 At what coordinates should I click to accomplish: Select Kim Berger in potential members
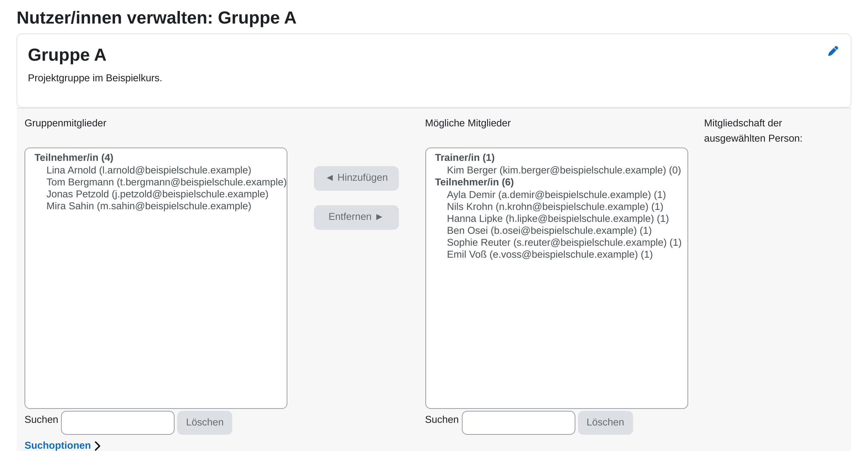(x=564, y=170)
